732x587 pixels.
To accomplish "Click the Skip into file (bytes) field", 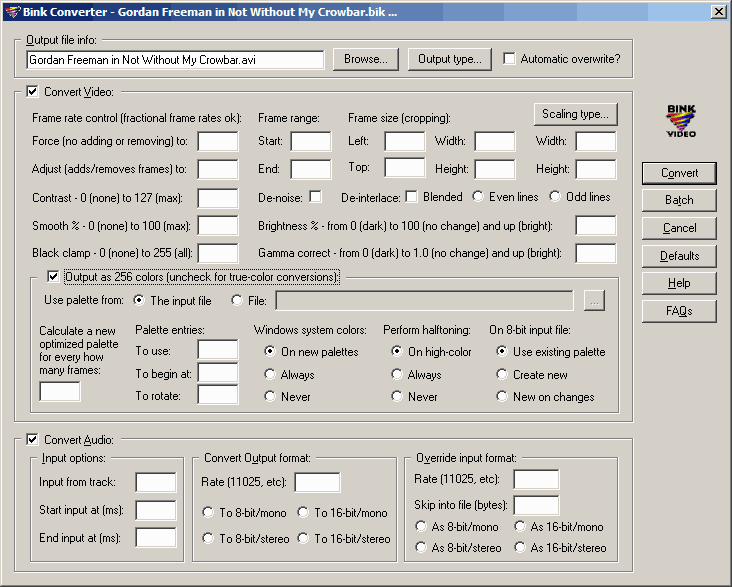I will 536,505.
